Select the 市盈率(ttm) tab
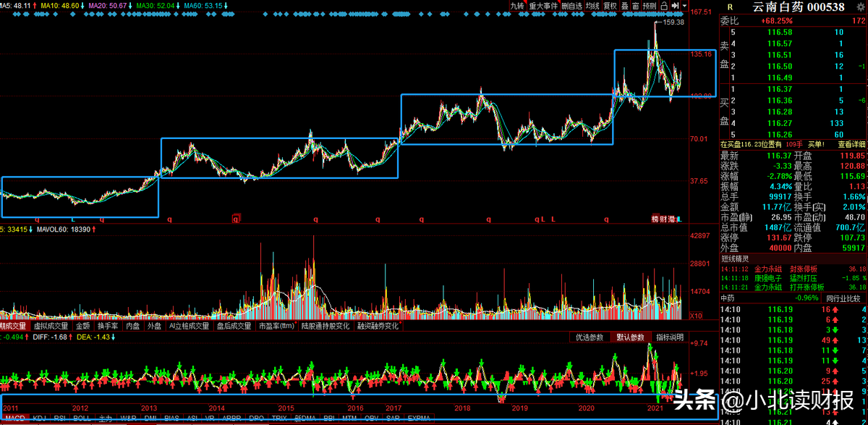Viewport: 868px width, 425px height. point(277,327)
